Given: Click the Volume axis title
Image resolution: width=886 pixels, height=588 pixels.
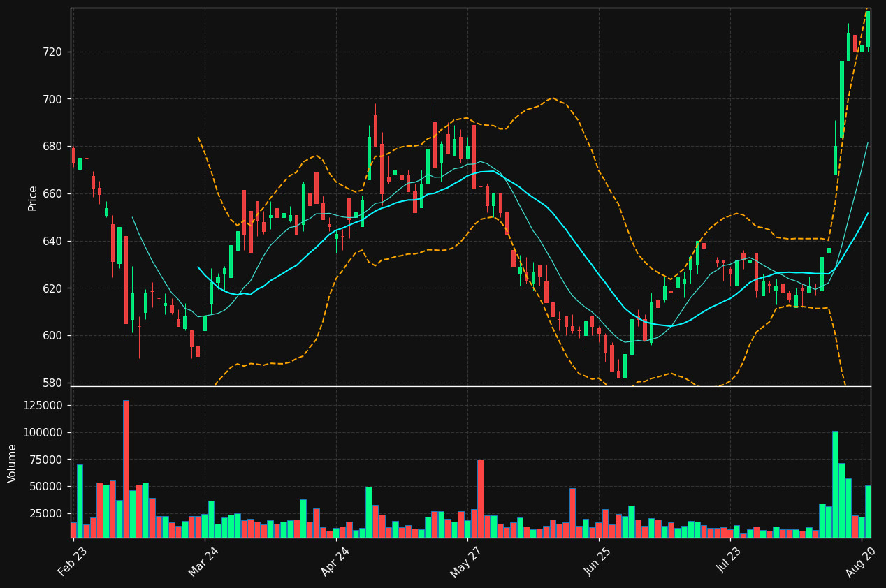Looking at the screenshot, I should click(13, 463).
